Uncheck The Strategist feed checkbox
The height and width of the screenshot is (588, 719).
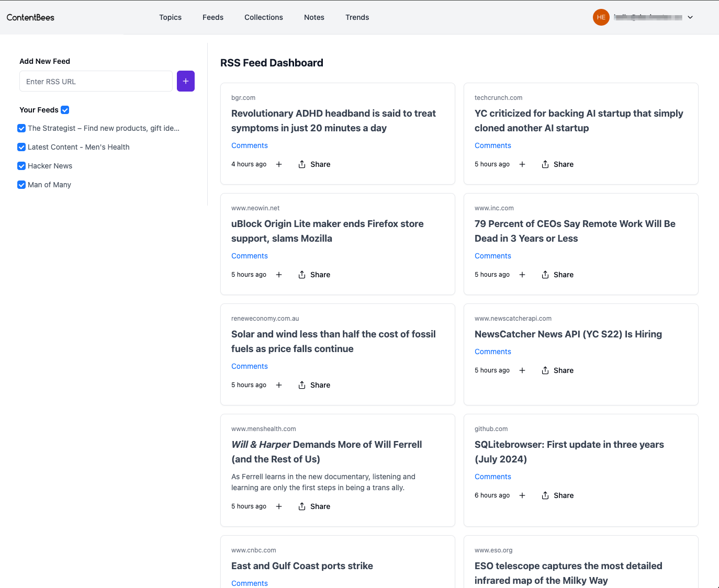click(21, 128)
